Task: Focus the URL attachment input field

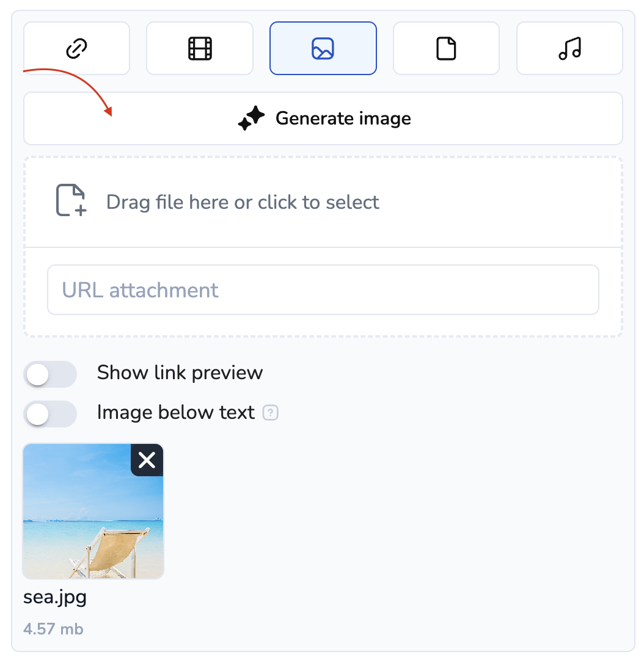Action: [323, 290]
